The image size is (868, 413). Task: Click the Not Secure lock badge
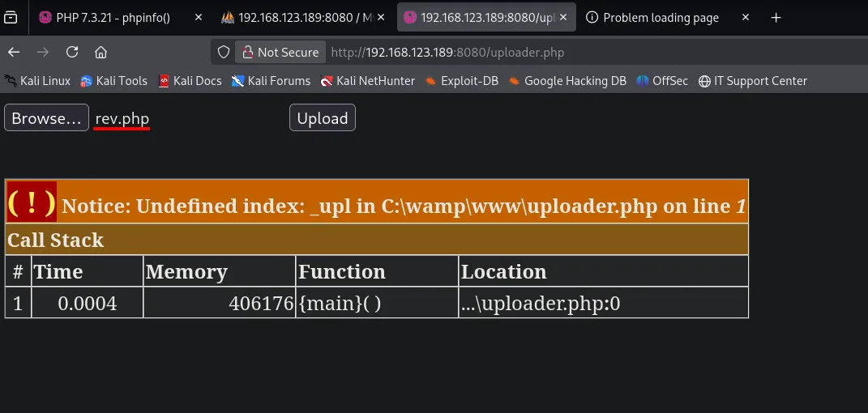pyautogui.click(x=280, y=52)
